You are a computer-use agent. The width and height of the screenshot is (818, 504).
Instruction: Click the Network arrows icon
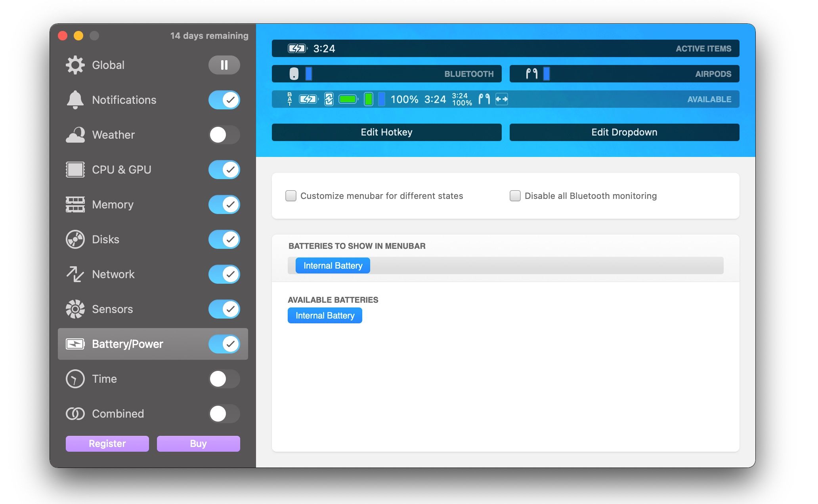click(x=76, y=274)
